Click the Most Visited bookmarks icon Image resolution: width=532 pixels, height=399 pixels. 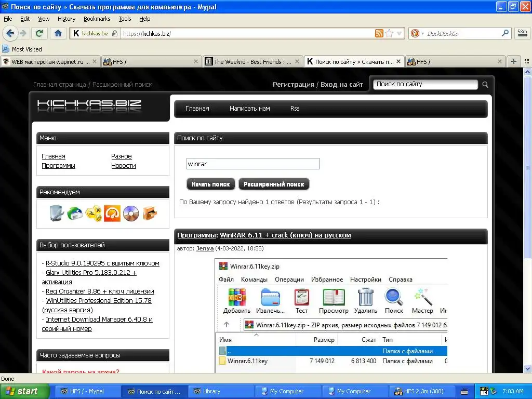pos(5,49)
